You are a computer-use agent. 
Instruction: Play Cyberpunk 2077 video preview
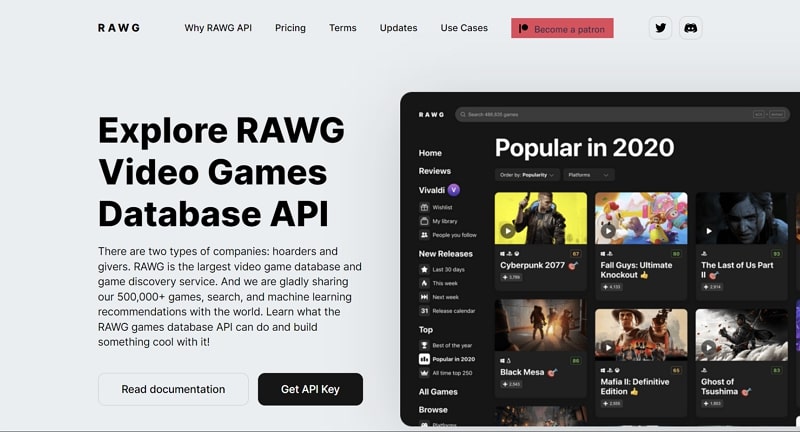(x=507, y=231)
